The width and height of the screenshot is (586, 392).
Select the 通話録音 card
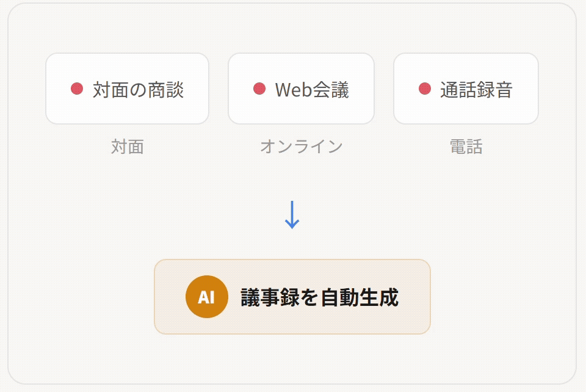tap(466, 89)
